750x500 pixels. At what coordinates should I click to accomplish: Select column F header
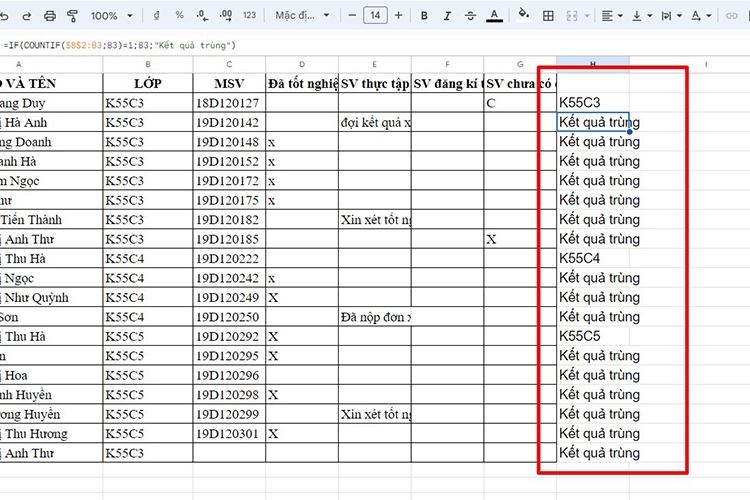[x=447, y=64]
